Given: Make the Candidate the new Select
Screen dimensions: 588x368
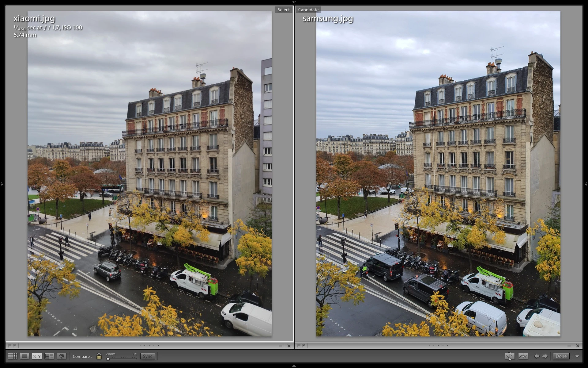Looking at the screenshot, I should point(523,356).
